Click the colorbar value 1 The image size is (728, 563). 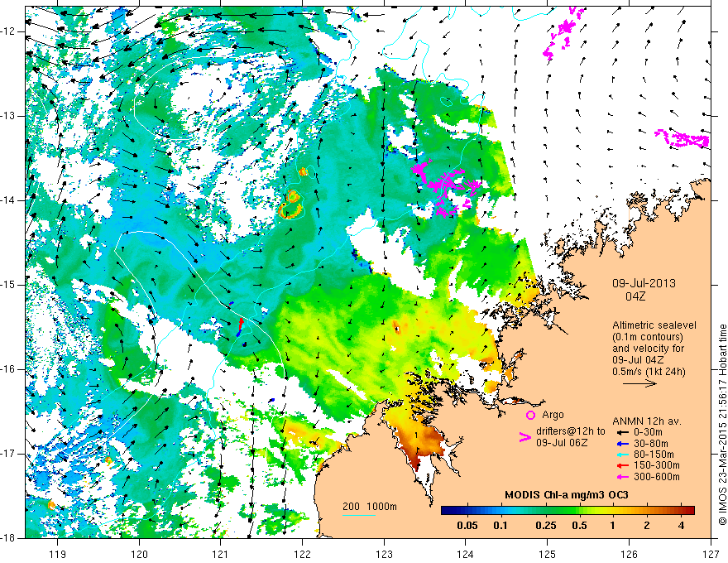(612, 526)
